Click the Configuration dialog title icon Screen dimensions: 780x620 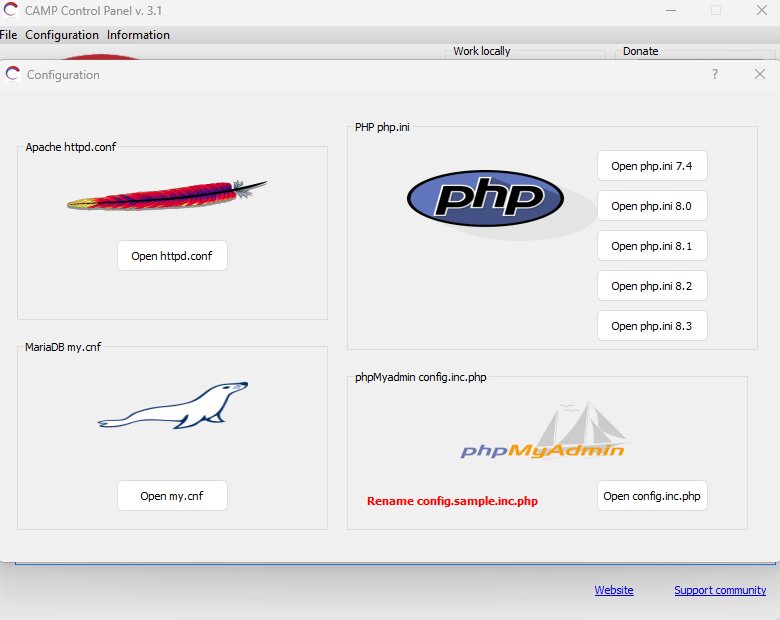point(13,74)
